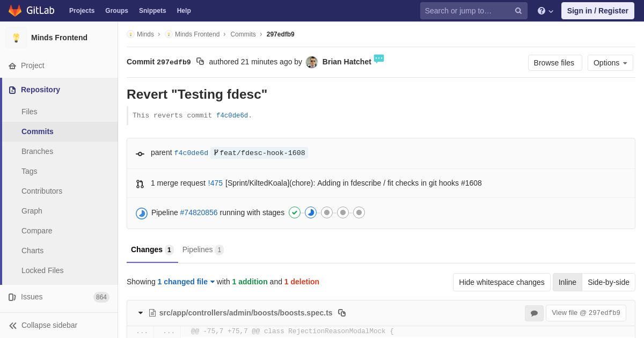Open the Branches sidebar item

(x=60, y=151)
